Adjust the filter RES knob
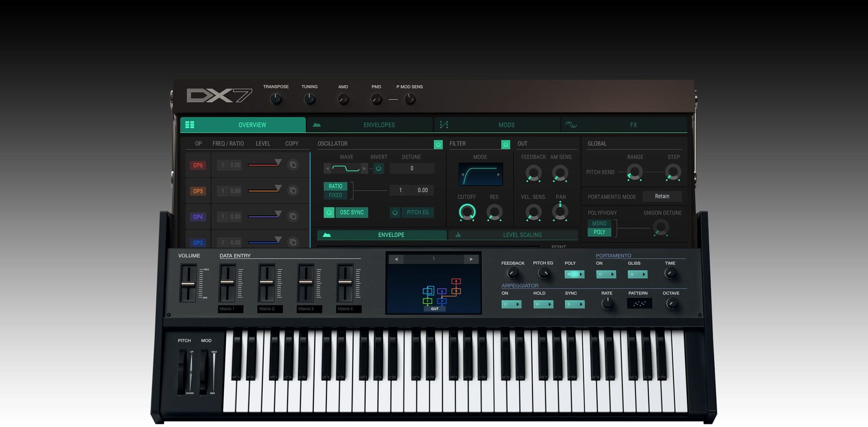868x427 pixels. point(494,212)
